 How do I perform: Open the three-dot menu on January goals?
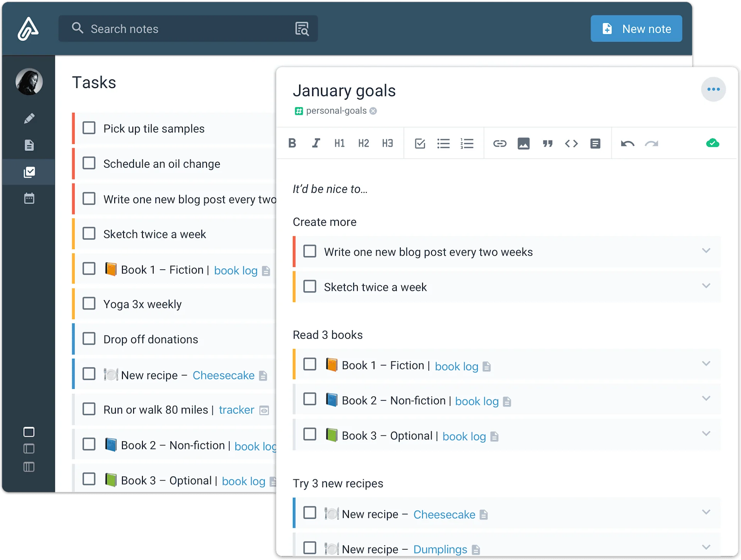713,89
